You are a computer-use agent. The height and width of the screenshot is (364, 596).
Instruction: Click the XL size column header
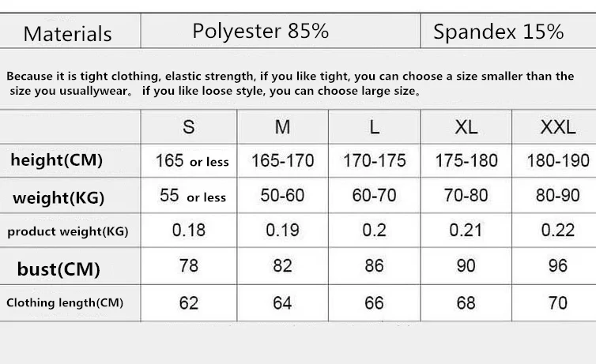click(466, 127)
